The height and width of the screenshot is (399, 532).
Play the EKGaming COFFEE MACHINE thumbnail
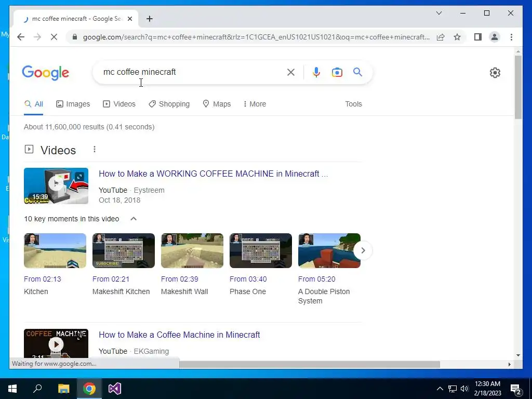pos(56,343)
